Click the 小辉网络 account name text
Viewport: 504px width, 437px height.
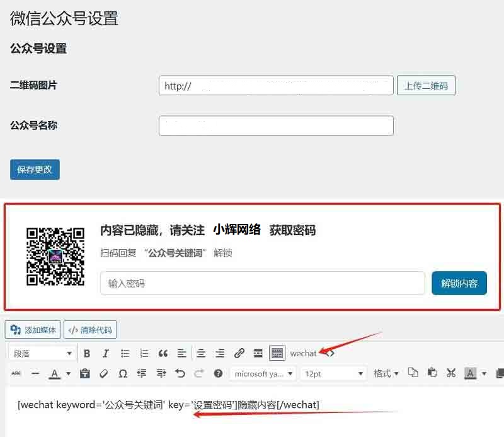tap(237, 230)
